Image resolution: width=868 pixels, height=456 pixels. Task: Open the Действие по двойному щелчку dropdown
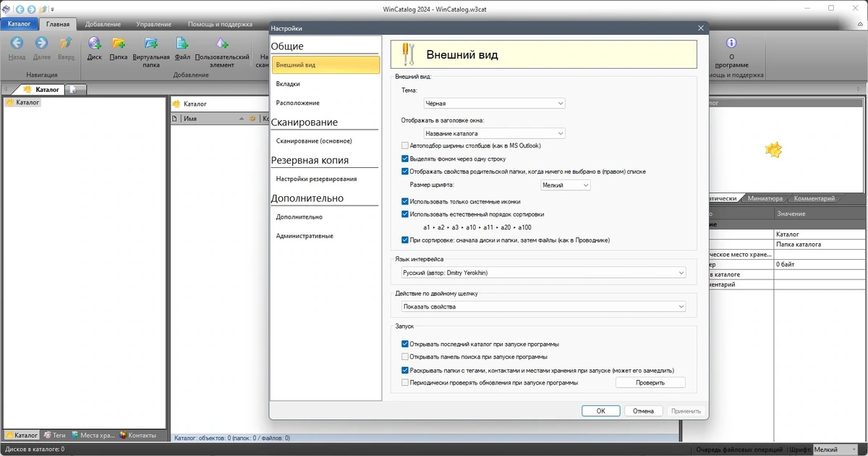click(543, 306)
